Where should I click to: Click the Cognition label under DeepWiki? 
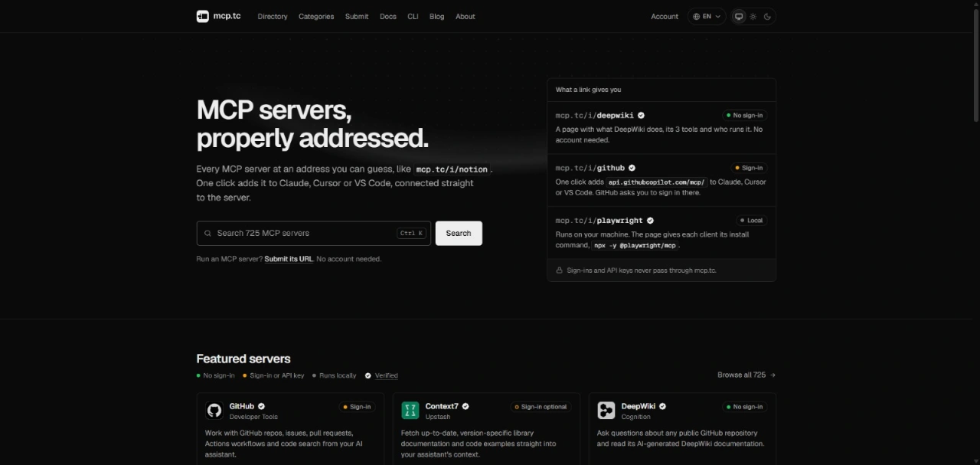click(x=636, y=417)
